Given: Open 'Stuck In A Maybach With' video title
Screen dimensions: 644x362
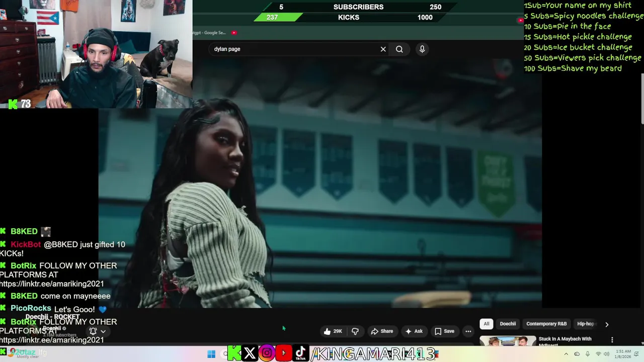Looking at the screenshot, I should click(x=565, y=339).
